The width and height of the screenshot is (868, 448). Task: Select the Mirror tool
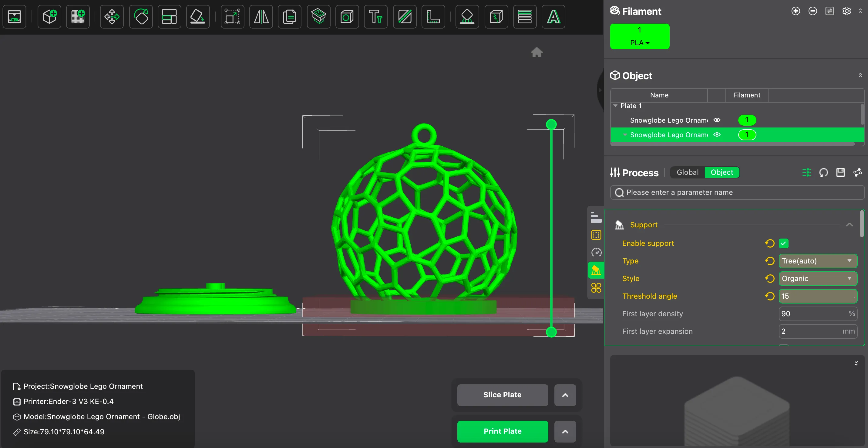click(261, 16)
